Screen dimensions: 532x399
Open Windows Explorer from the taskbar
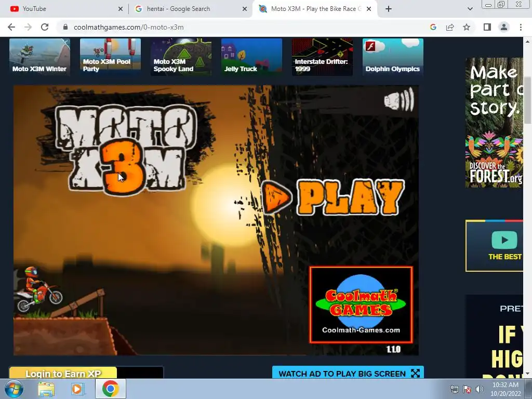46,389
